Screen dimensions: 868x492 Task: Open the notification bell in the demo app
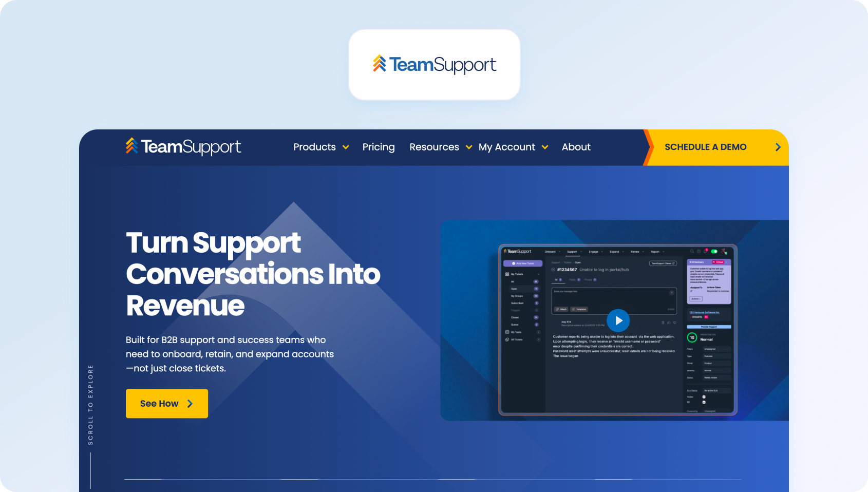click(x=706, y=251)
